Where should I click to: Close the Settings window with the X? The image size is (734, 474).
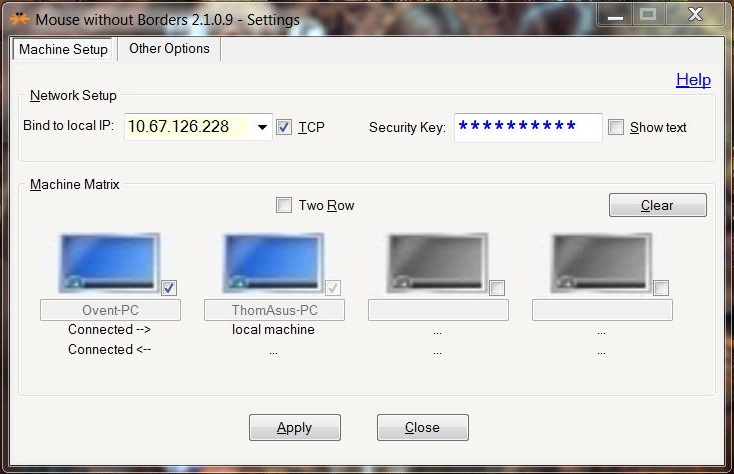coord(696,15)
